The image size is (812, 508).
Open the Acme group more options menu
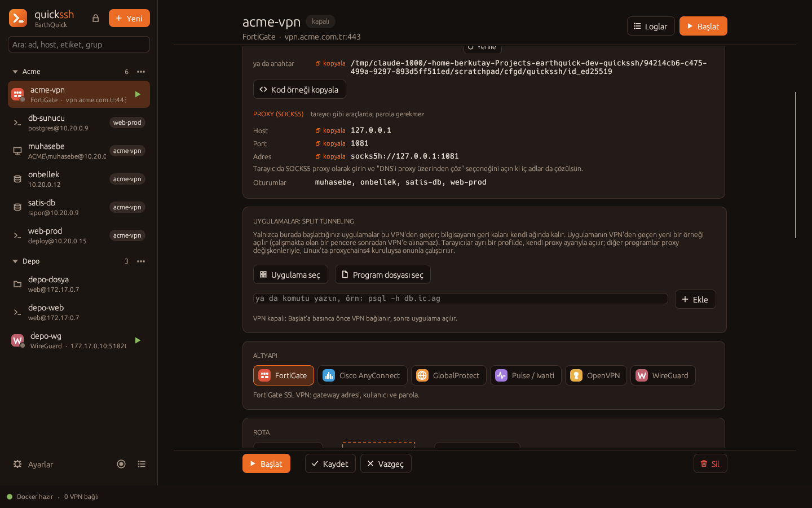coord(141,72)
